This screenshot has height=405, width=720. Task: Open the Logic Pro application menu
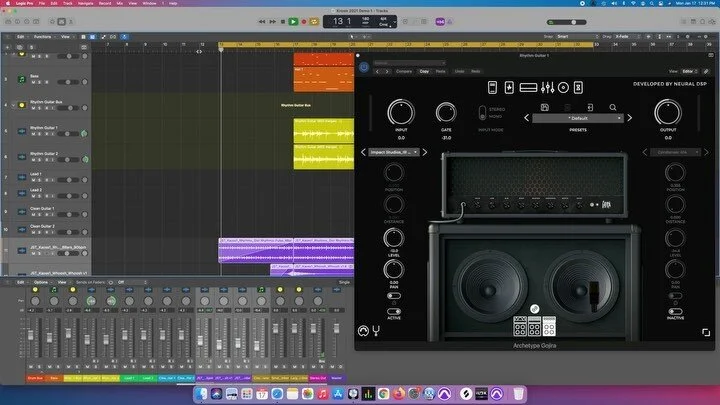[23, 3]
